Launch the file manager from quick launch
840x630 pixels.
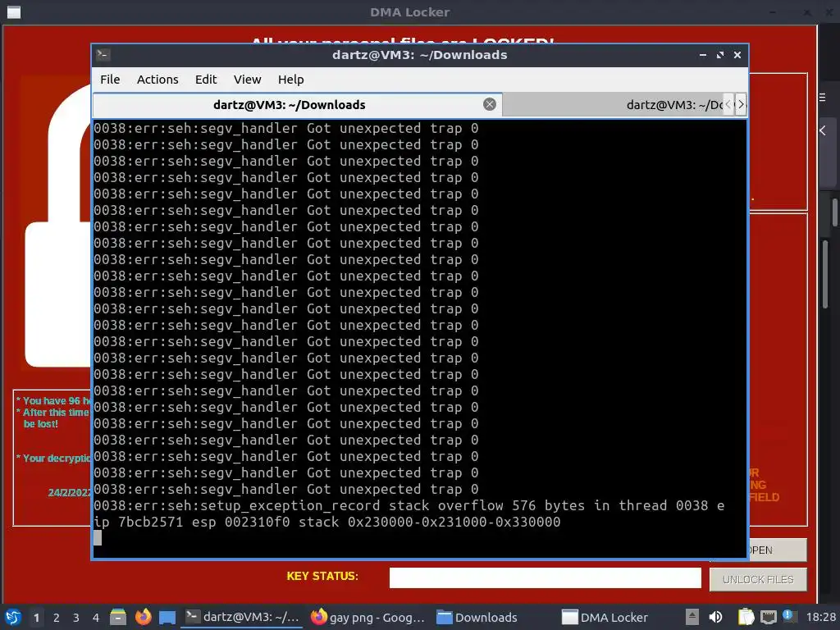[118, 617]
